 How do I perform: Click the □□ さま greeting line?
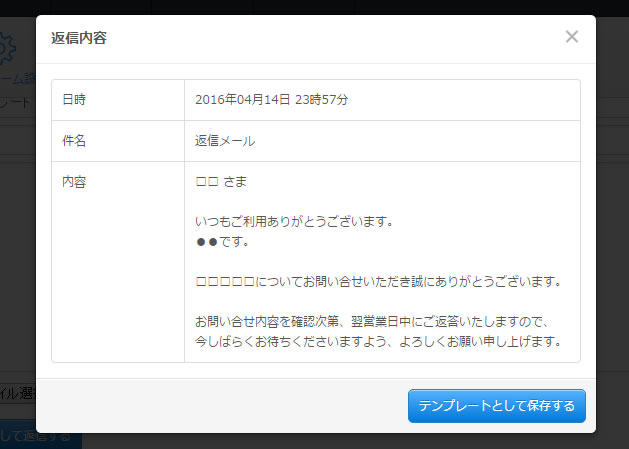pos(221,182)
